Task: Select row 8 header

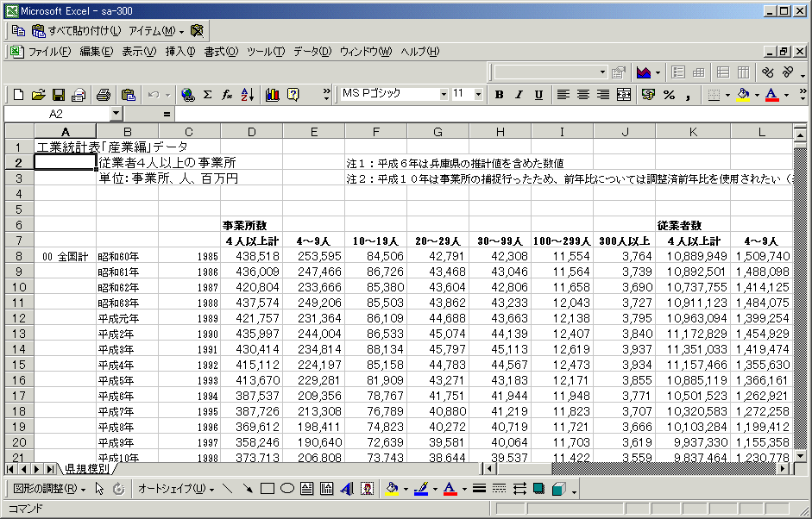Action: click(19, 255)
